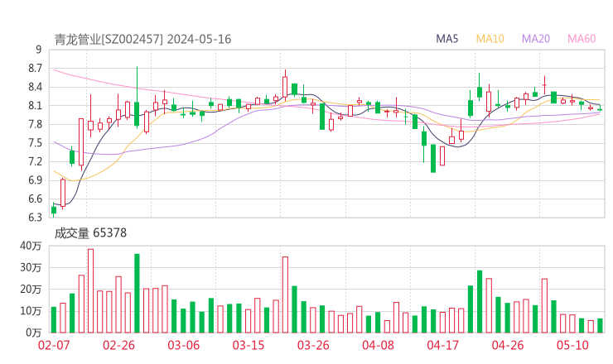Viewport: 613px width, 364px height.
Task: Click the 02-26 date label
Action: click(x=118, y=345)
